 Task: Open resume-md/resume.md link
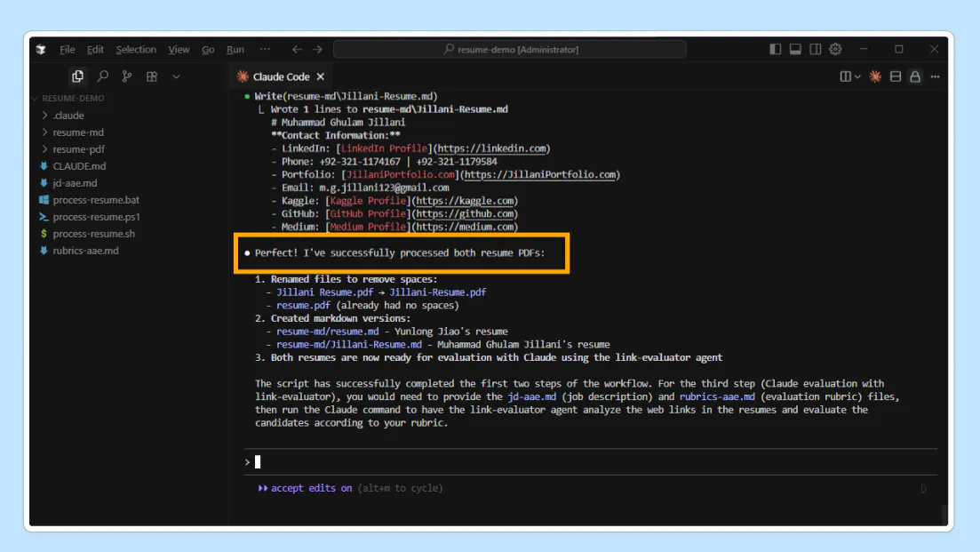point(328,332)
